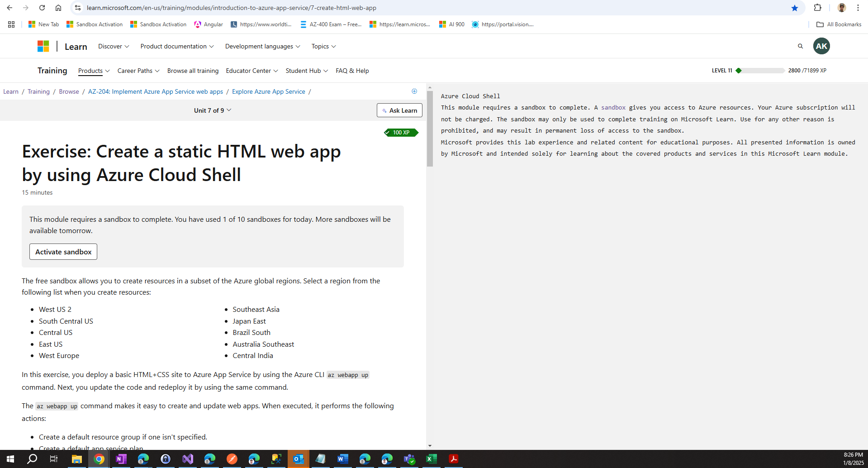Open FAQ & Help
The width and height of the screenshot is (868, 468).
352,71
